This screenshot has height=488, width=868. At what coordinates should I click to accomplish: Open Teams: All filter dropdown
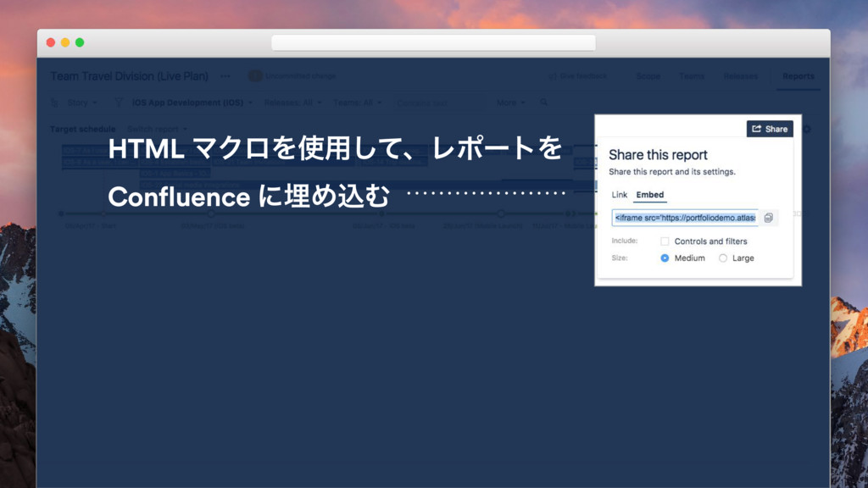(x=357, y=103)
